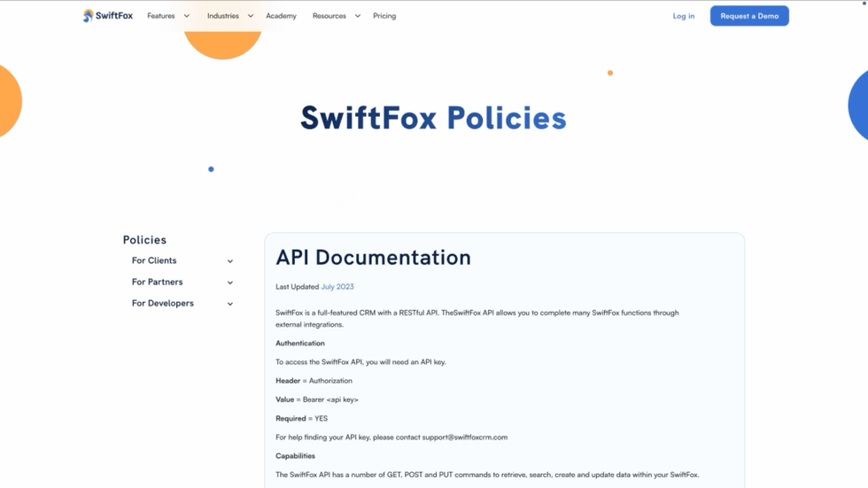Click the Request a Demo button
This screenshot has width=868, height=488.
coord(749,16)
